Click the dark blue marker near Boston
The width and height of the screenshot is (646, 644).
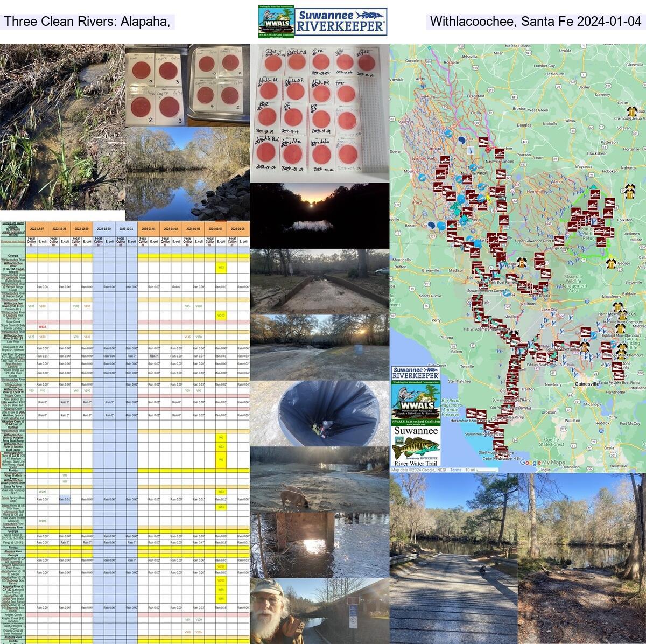tap(432, 226)
